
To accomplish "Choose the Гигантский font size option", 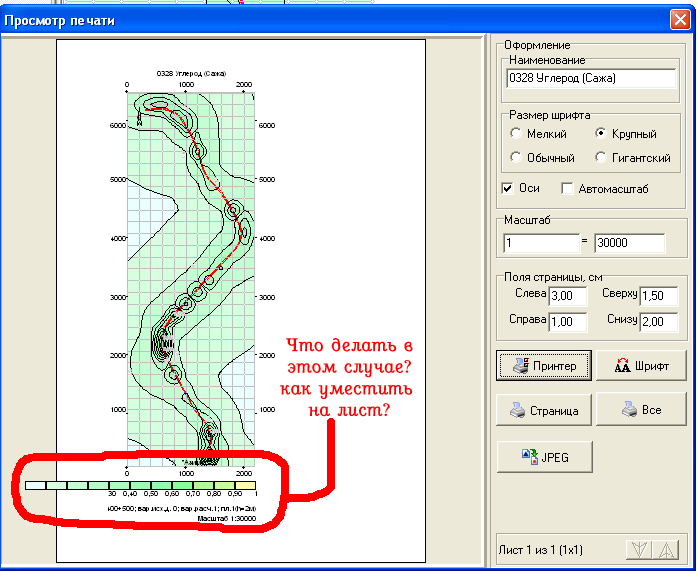I will tap(600, 158).
